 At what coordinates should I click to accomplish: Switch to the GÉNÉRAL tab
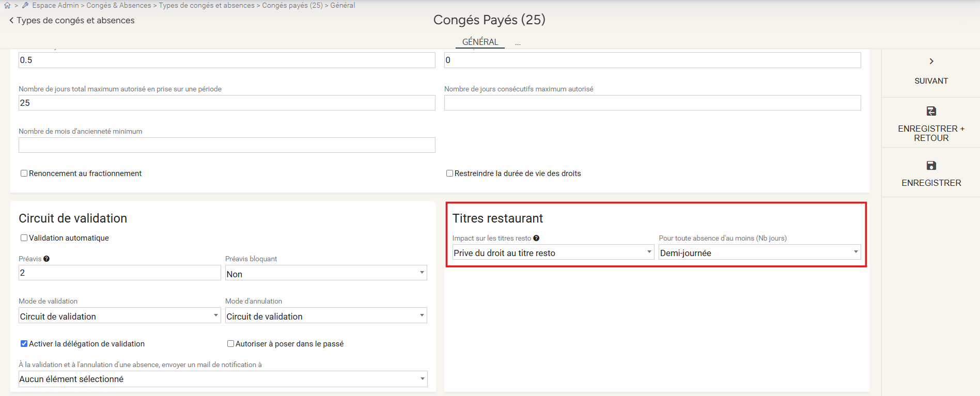pos(480,42)
